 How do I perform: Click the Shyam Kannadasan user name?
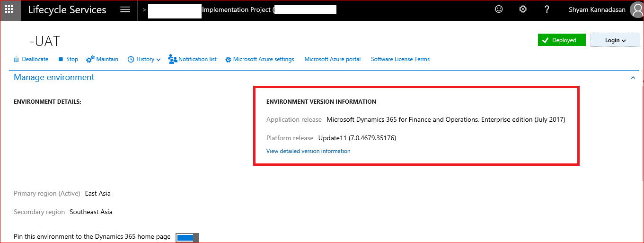point(597,9)
